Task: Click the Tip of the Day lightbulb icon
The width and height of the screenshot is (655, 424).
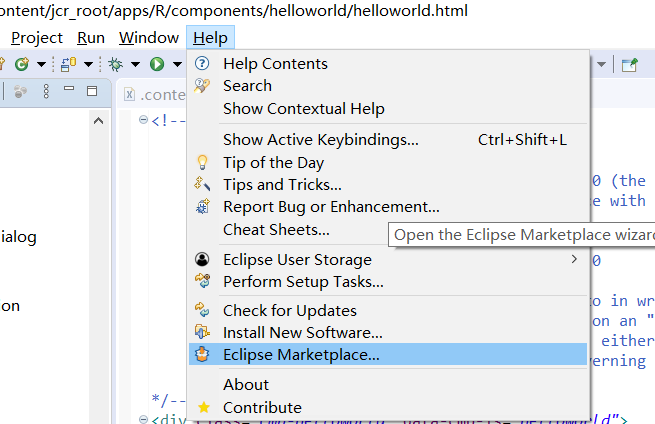Action: pos(202,162)
